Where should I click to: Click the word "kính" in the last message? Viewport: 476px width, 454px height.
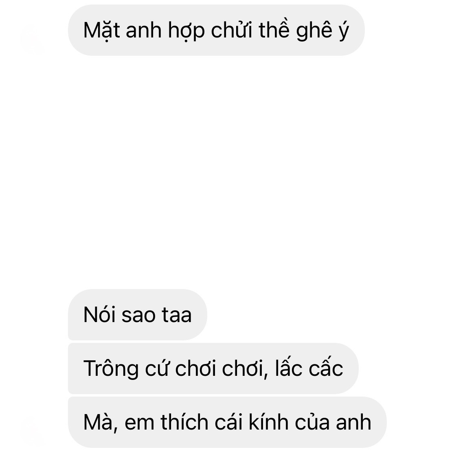click(268, 421)
